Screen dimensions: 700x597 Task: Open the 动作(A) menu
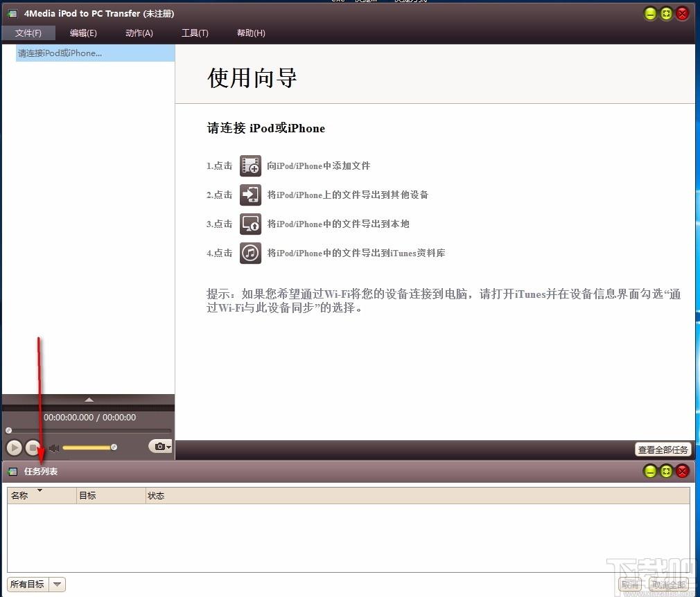(139, 33)
